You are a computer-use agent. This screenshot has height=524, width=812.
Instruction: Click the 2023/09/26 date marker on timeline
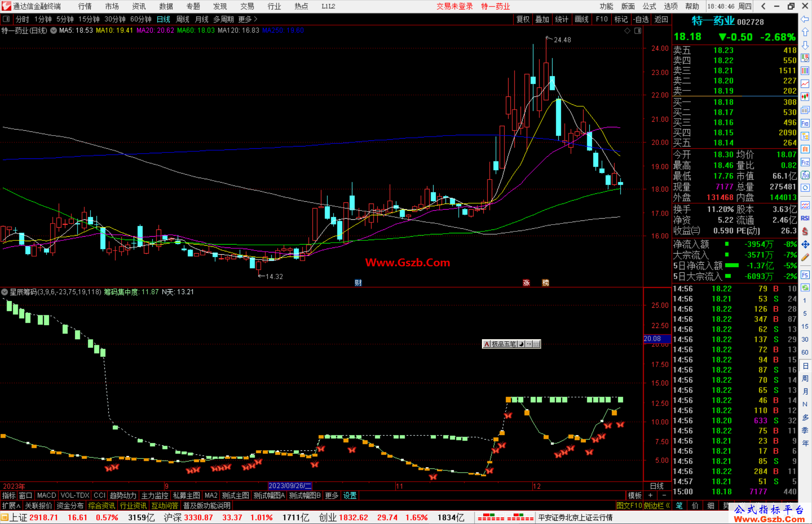point(290,486)
